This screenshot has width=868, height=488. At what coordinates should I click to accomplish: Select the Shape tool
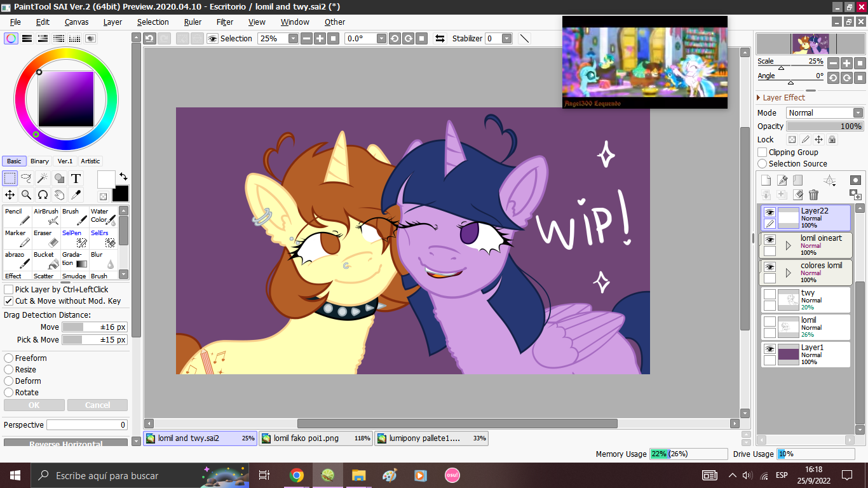[x=59, y=178]
